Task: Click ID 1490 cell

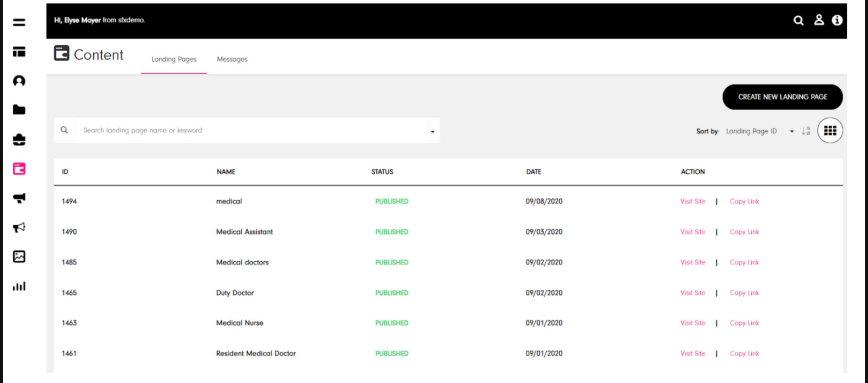Action: click(69, 232)
